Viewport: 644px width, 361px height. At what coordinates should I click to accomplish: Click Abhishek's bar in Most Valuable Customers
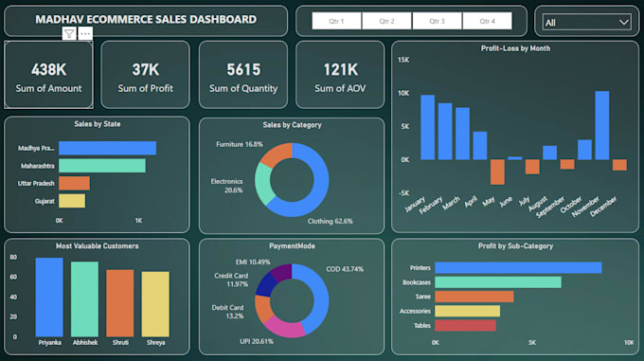coord(84,299)
